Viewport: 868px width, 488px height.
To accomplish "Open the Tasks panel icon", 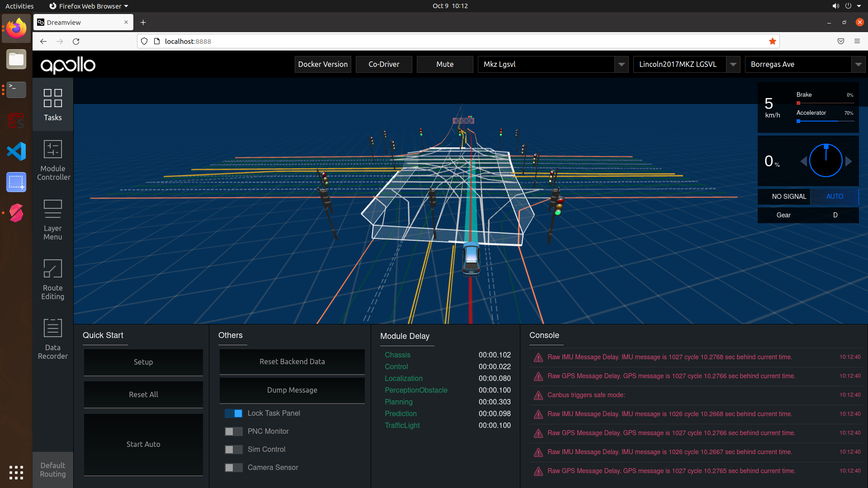I will tap(52, 98).
